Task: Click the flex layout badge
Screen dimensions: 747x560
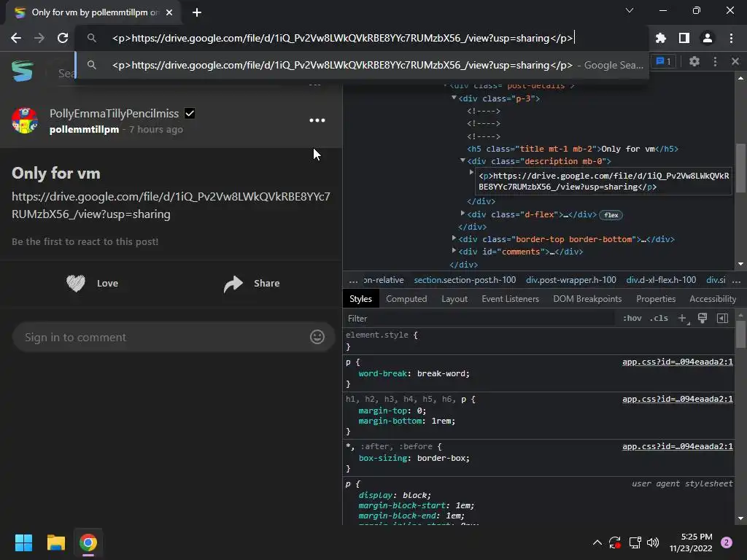Action: (x=611, y=215)
